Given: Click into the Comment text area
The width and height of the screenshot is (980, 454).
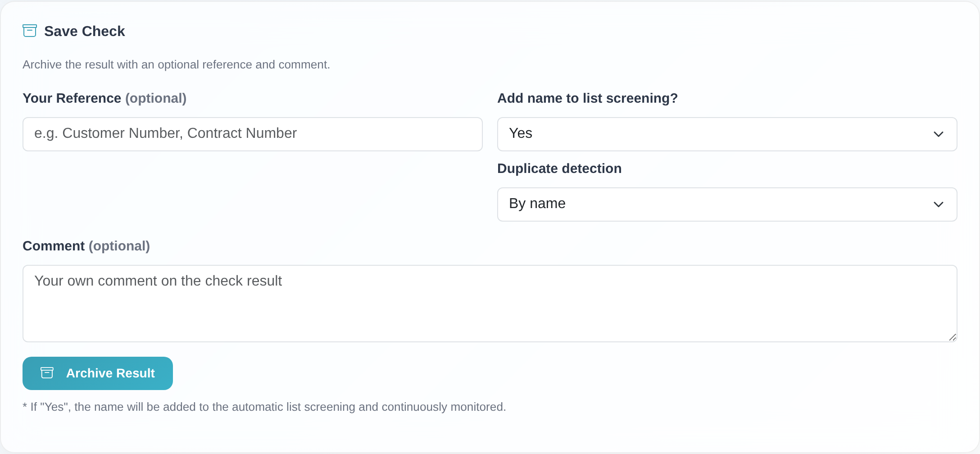Looking at the screenshot, I should click(x=490, y=304).
